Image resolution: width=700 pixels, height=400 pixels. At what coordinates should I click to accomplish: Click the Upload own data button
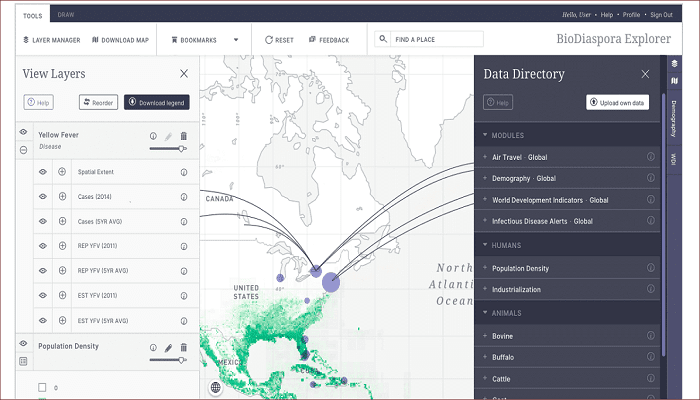pos(618,102)
